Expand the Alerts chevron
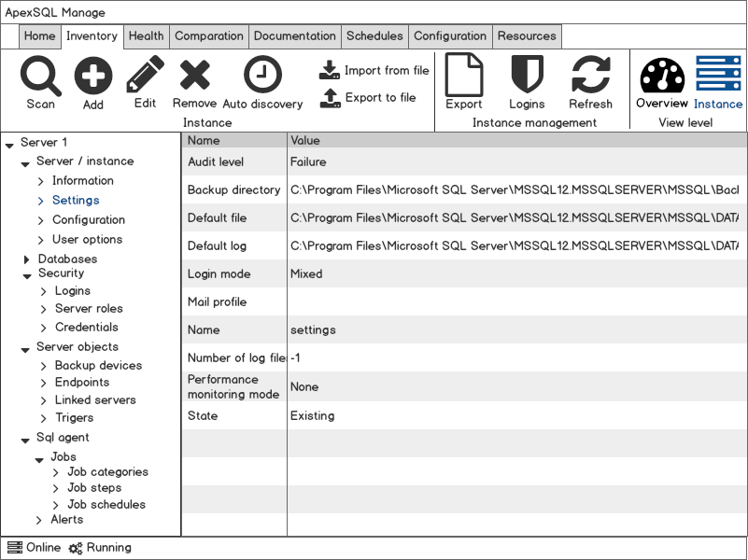 click(x=39, y=520)
